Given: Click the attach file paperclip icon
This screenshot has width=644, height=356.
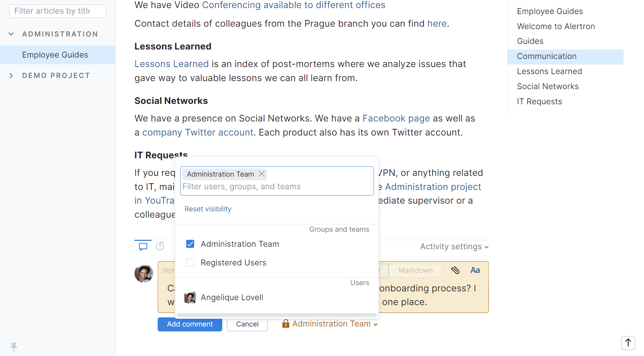Looking at the screenshot, I should pyautogui.click(x=455, y=270).
